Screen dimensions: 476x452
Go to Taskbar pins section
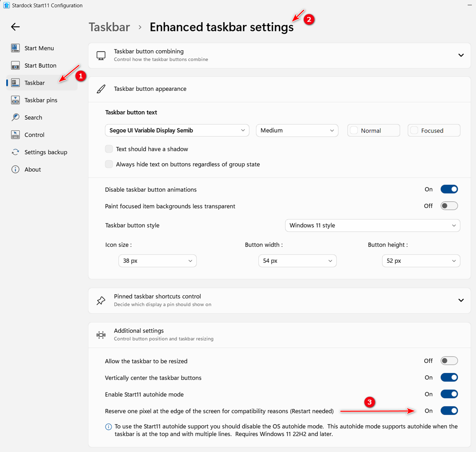click(42, 100)
